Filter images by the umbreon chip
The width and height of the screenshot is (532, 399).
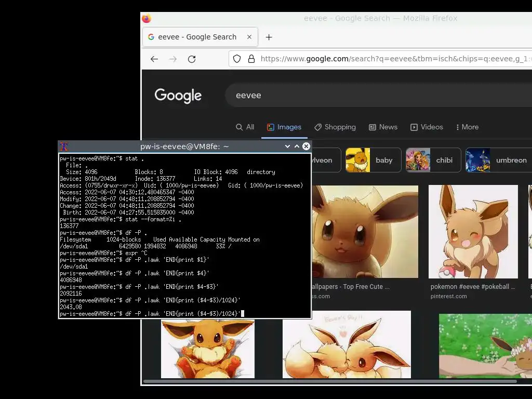tap(499, 160)
